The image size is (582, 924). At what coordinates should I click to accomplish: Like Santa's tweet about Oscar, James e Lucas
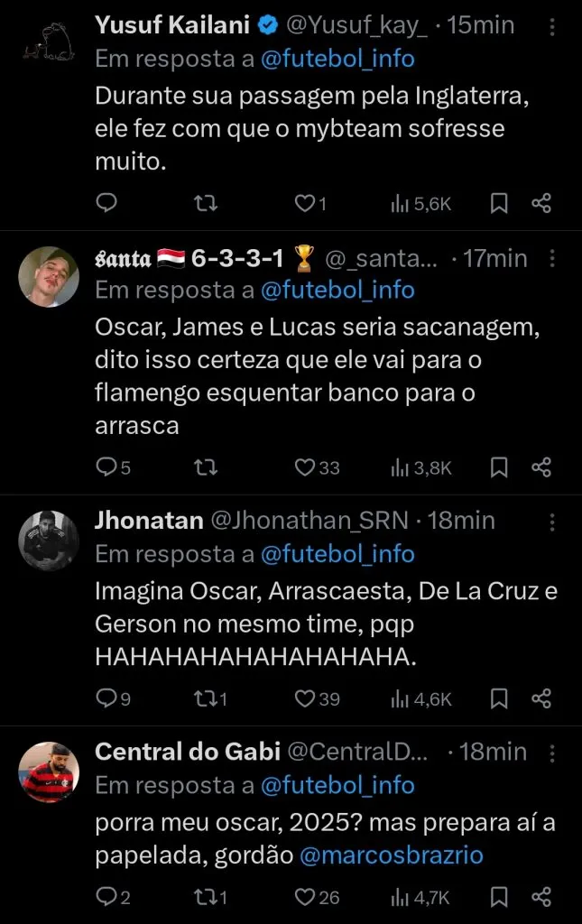306,467
